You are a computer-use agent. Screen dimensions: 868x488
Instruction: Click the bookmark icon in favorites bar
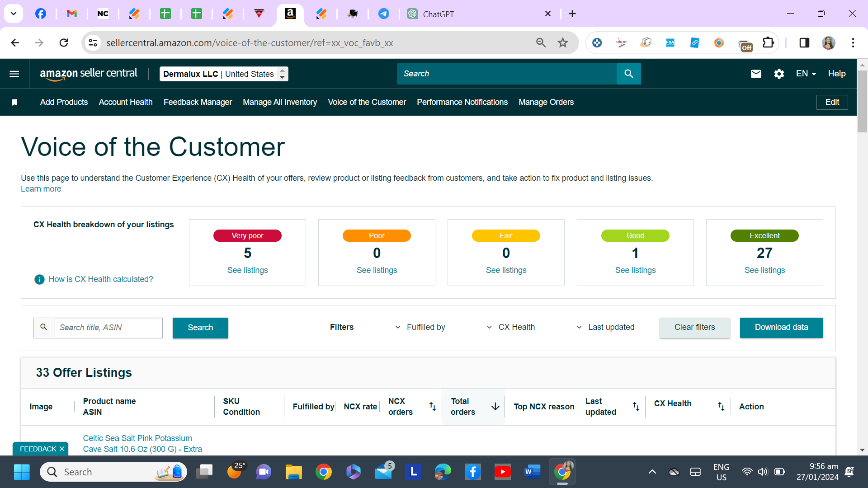point(14,102)
